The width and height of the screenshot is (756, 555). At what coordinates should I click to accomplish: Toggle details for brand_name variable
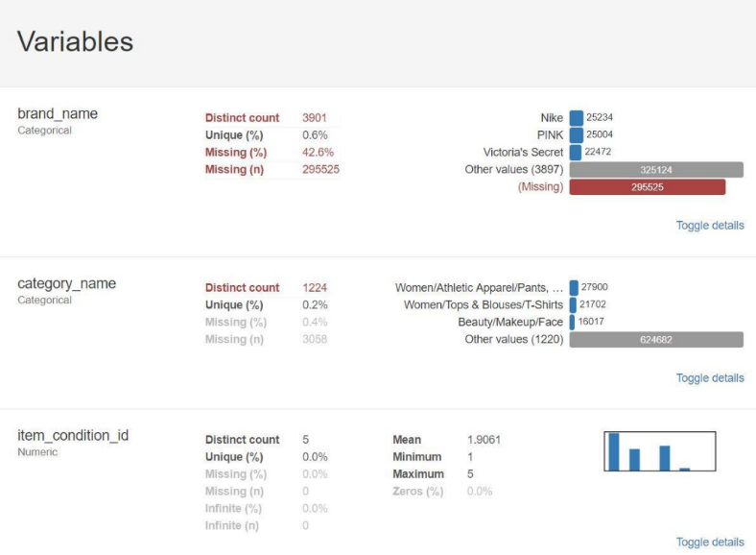point(709,226)
